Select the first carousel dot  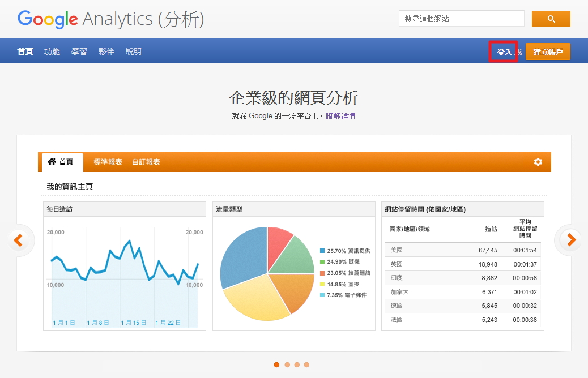pyautogui.click(x=277, y=364)
